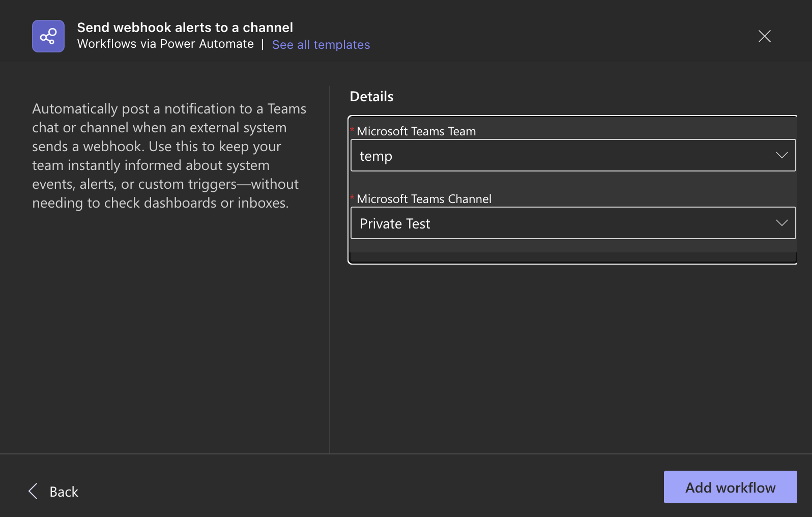The height and width of the screenshot is (517, 812).
Task: Click the webhook workflow icon in header
Action: pyautogui.click(x=48, y=36)
